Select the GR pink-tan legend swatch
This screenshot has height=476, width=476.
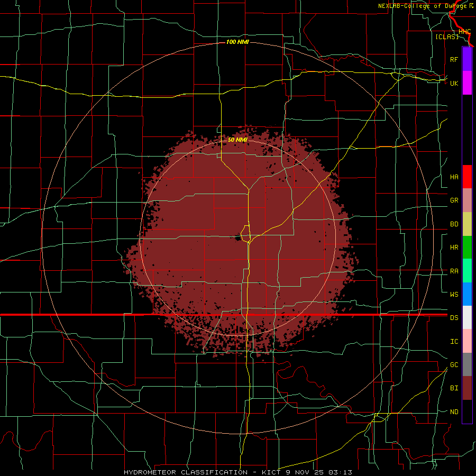[467, 200]
